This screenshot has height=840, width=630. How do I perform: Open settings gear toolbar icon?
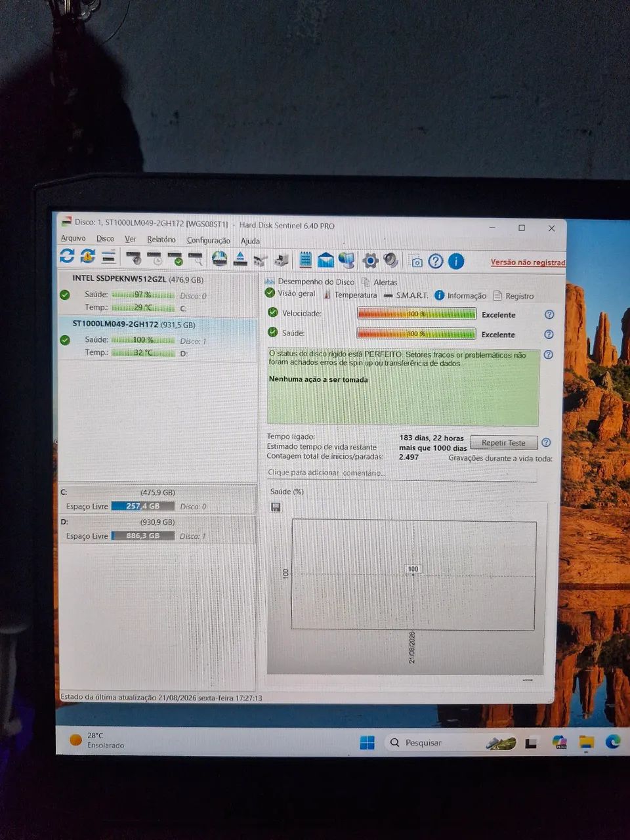click(370, 261)
